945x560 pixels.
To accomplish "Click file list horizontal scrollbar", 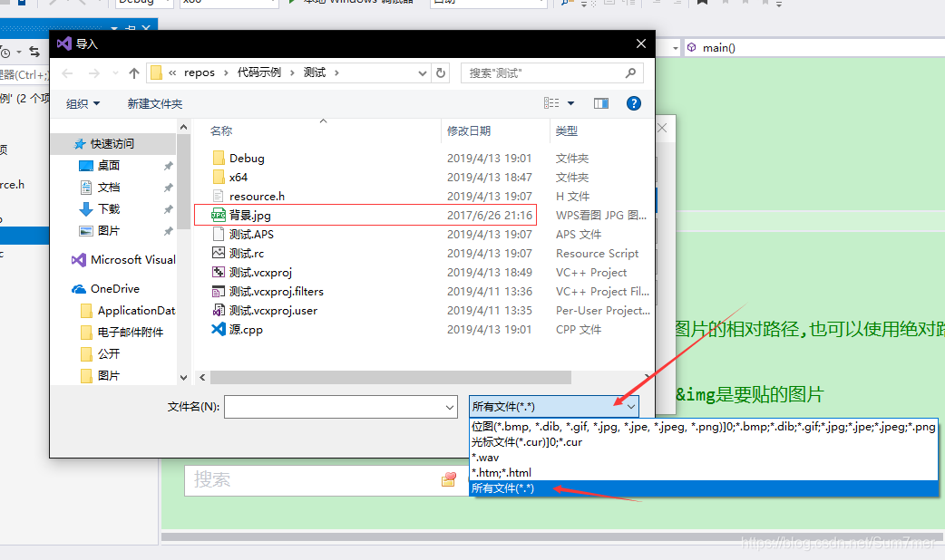I will [x=391, y=378].
